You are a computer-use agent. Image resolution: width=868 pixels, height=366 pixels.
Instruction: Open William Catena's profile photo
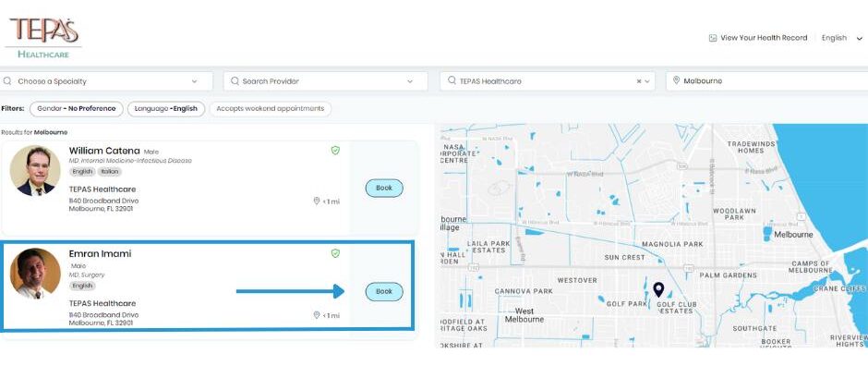tap(35, 171)
